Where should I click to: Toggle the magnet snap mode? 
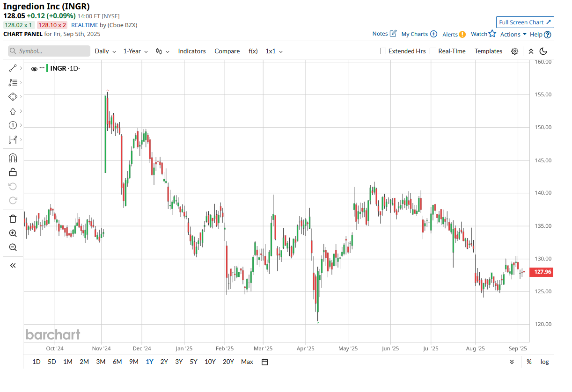[13, 158]
